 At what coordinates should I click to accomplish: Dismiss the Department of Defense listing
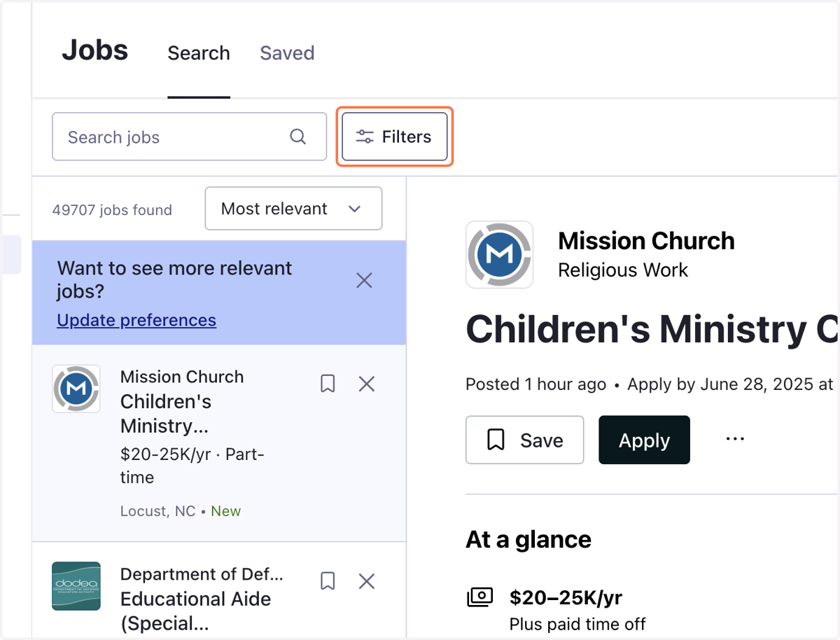[x=367, y=581]
